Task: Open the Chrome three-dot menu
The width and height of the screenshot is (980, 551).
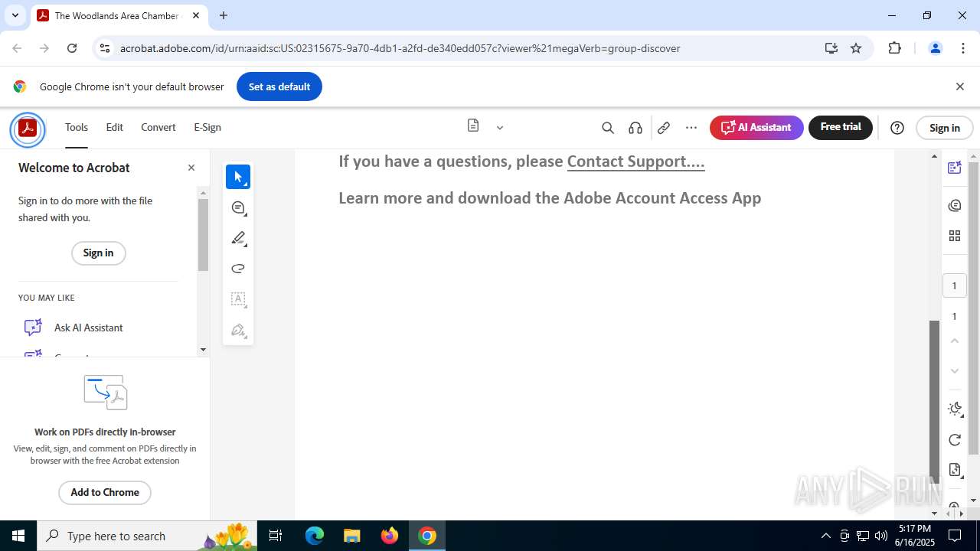Action: [x=963, y=48]
